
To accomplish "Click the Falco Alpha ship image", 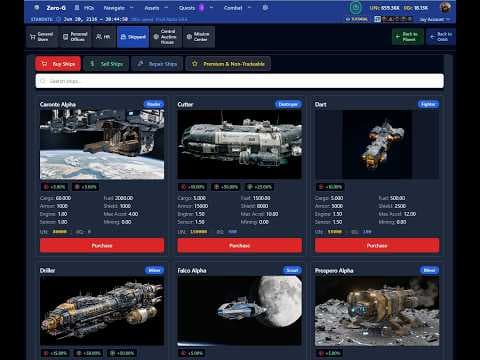I will [x=239, y=311].
